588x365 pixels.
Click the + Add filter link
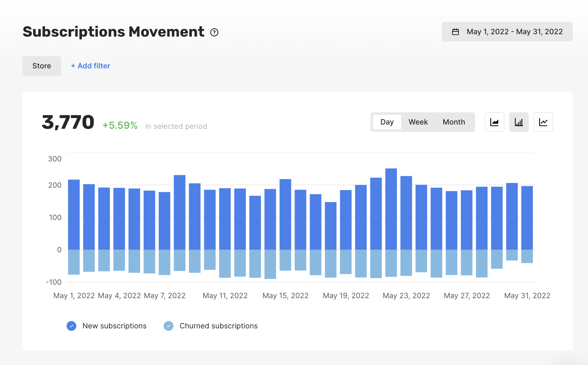91,66
